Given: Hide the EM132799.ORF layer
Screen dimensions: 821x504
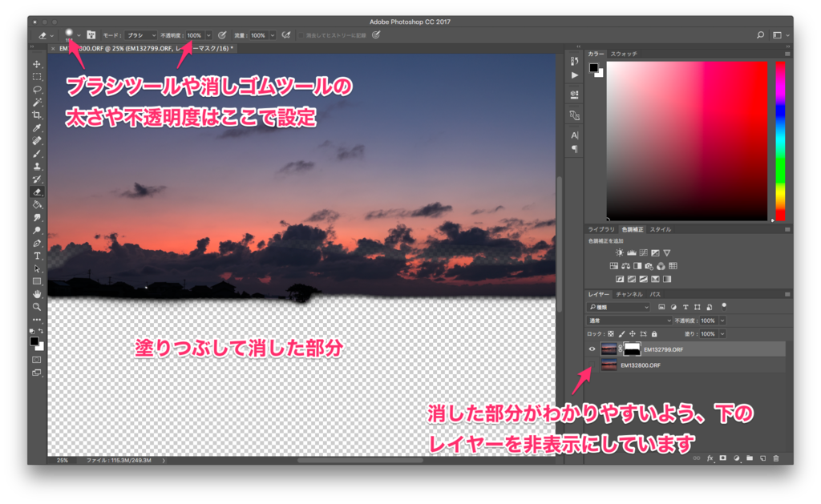Looking at the screenshot, I should [591, 348].
